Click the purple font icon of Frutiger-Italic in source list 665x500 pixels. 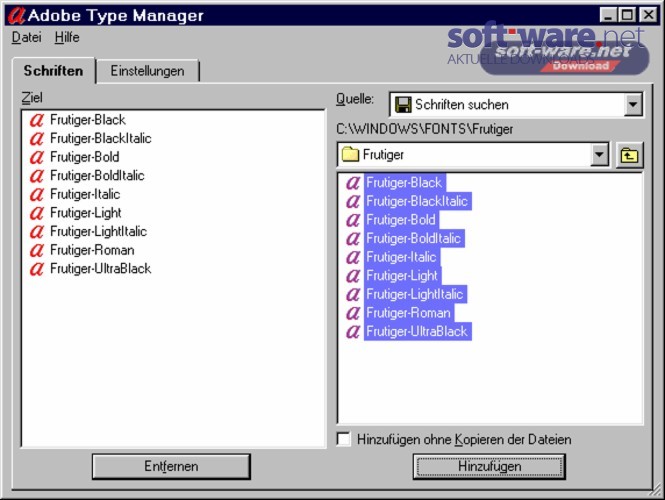(353, 257)
